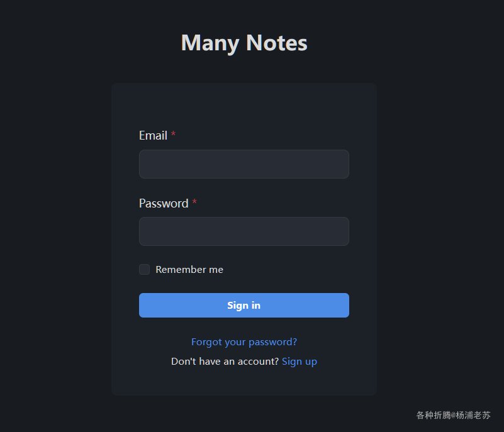Submit with the Sign in button
504x432 pixels.
244,305
